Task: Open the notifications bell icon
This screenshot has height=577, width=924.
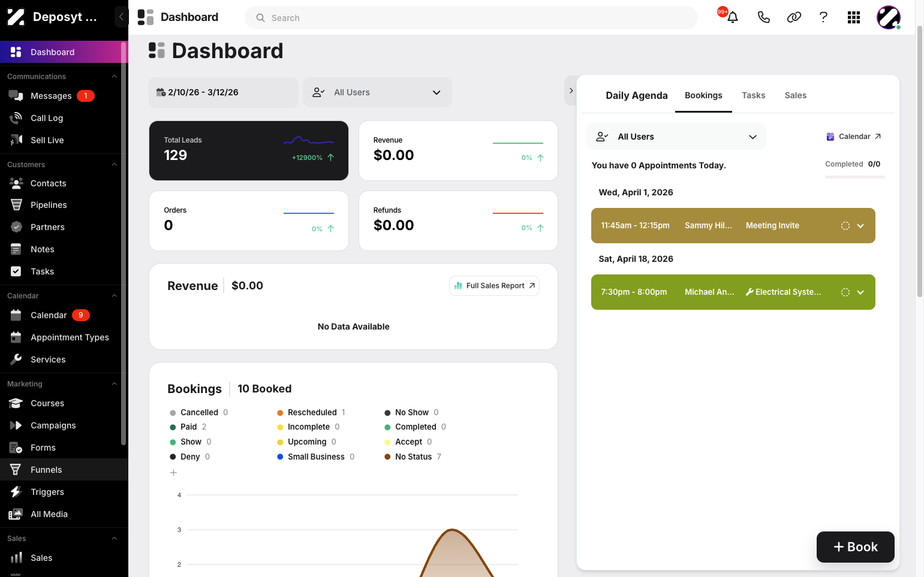Action: [x=732, y=17]
